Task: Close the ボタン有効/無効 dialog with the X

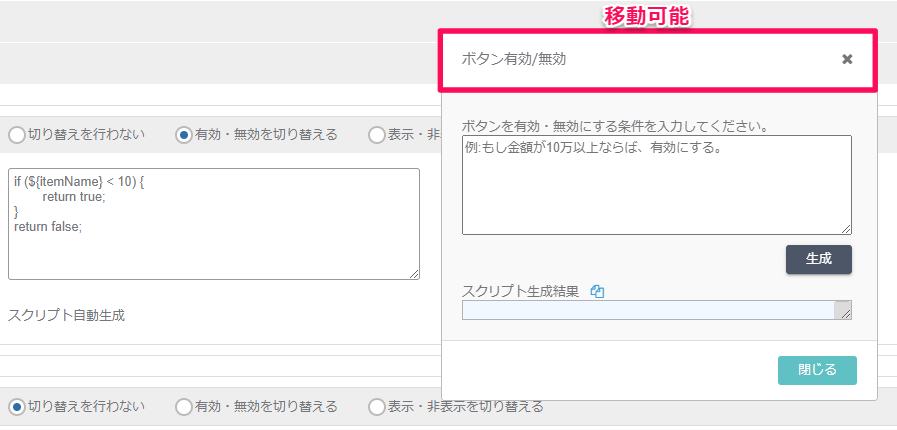Action: click(x=847, y=59)
